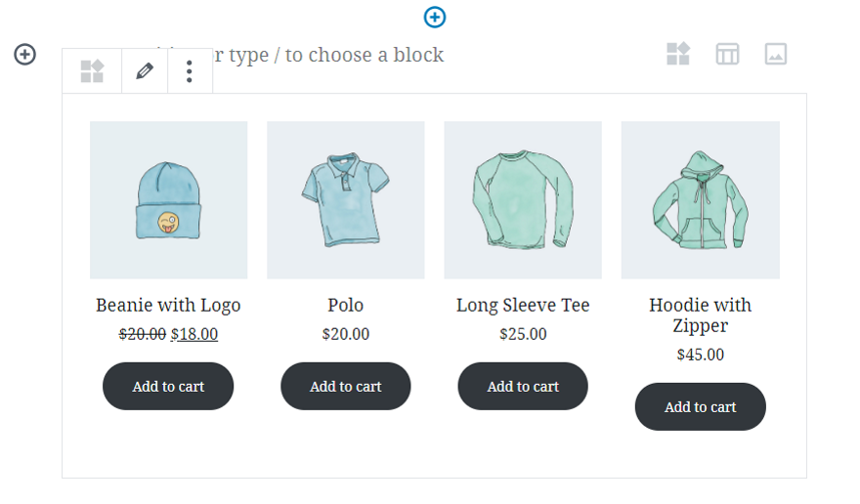
Task: Add Long Sleeve Tee to cart
Action: click(x=523, y=386)
